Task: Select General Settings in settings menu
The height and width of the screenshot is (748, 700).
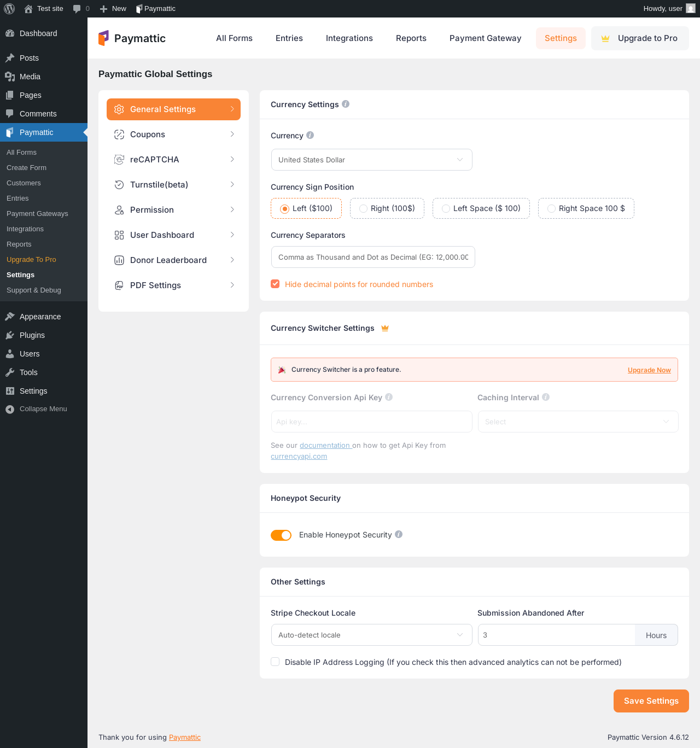Action: tap(173, 109)
